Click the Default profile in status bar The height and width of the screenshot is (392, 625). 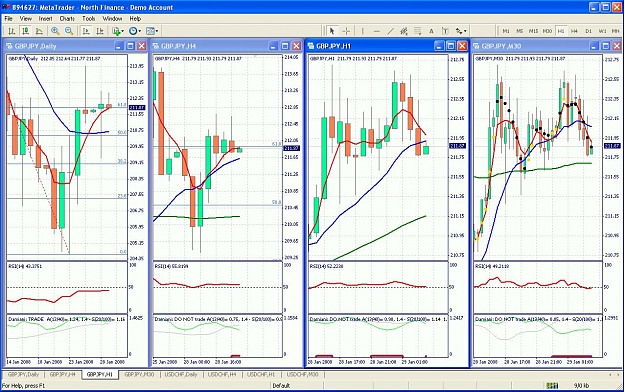281,386
